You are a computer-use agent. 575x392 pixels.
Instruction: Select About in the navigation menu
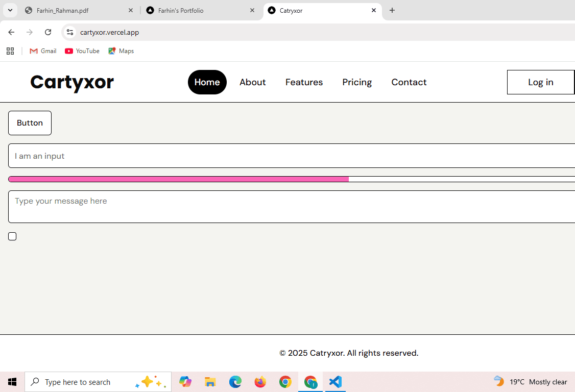pyautogui.click(x=252, y=82)
